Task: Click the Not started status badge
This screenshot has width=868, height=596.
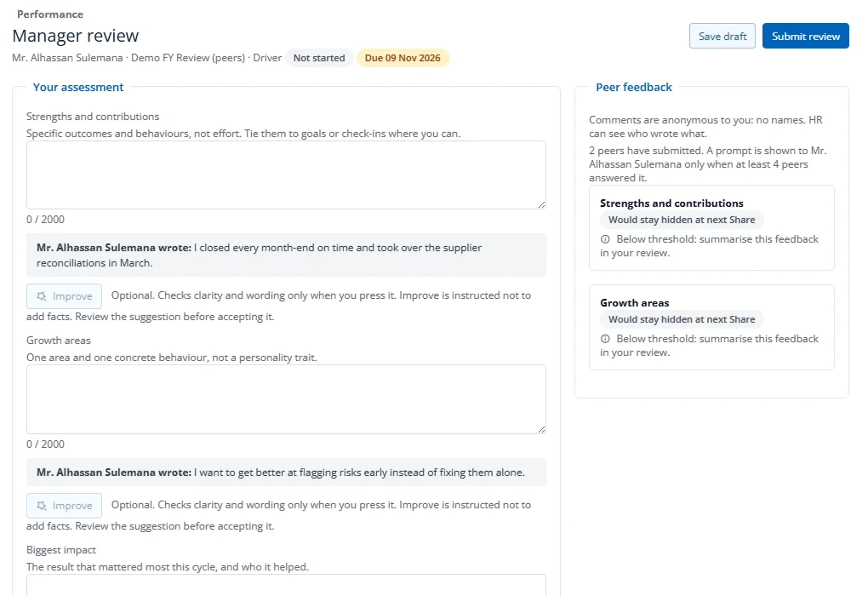Action: (x=319, y=58)
